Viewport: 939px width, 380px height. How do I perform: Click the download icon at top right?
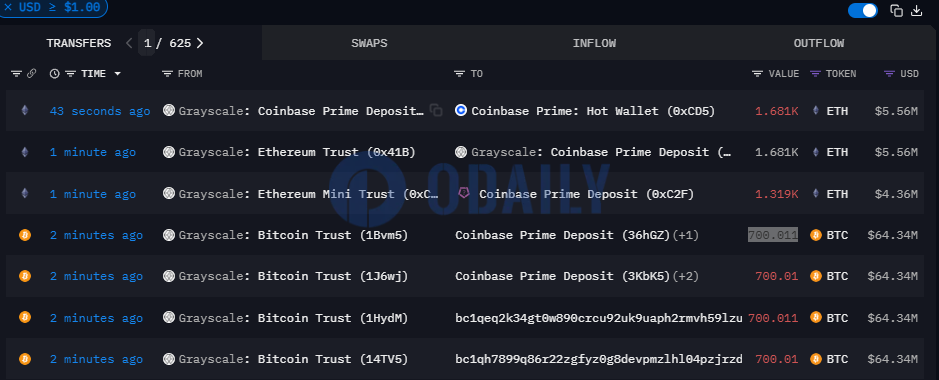tap(916, 10)
